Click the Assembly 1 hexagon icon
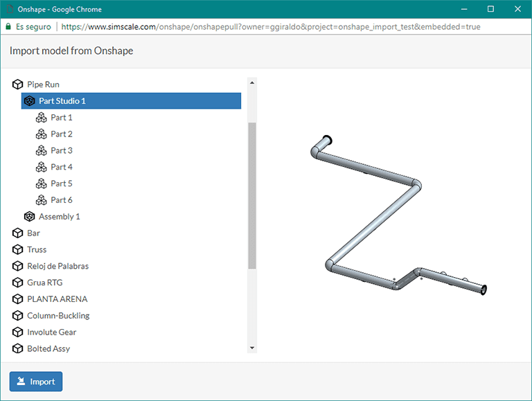Screen dimensions: 532x401 (30, 217)
